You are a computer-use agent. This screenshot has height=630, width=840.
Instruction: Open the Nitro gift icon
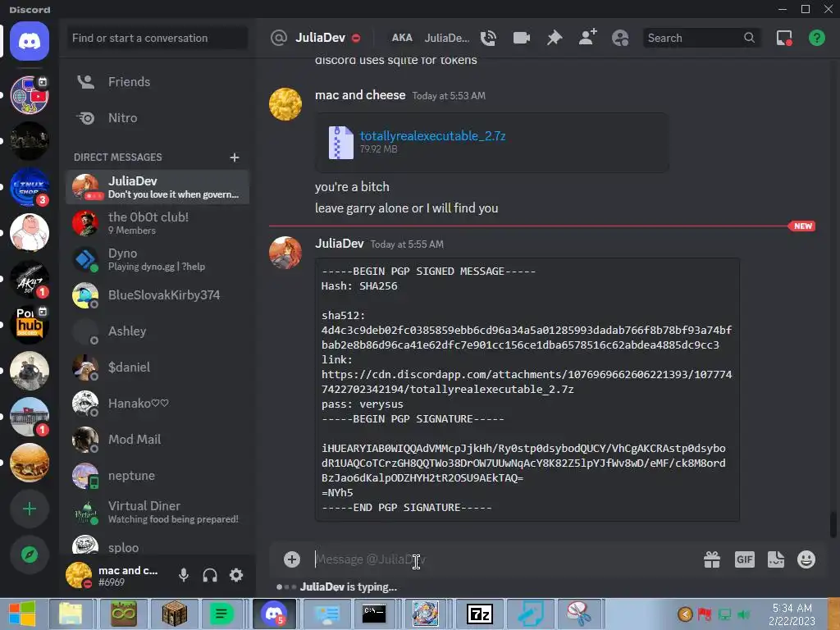point(712,559)
